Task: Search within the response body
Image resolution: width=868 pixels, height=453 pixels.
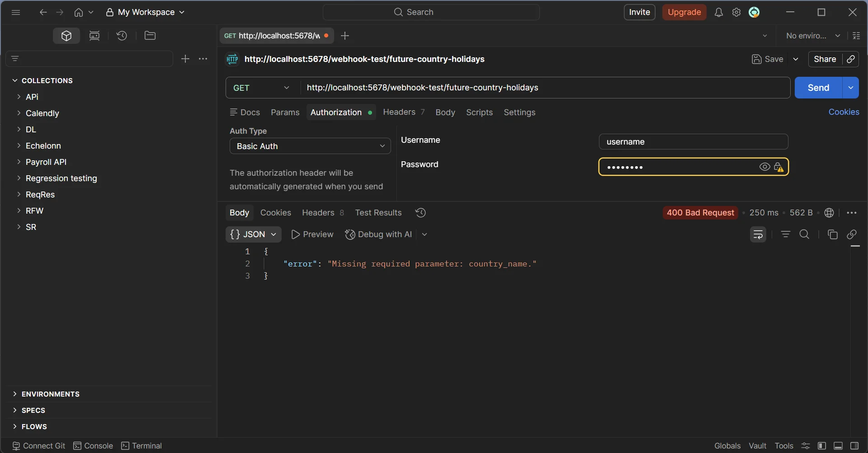Action: (x=805, y=234)
